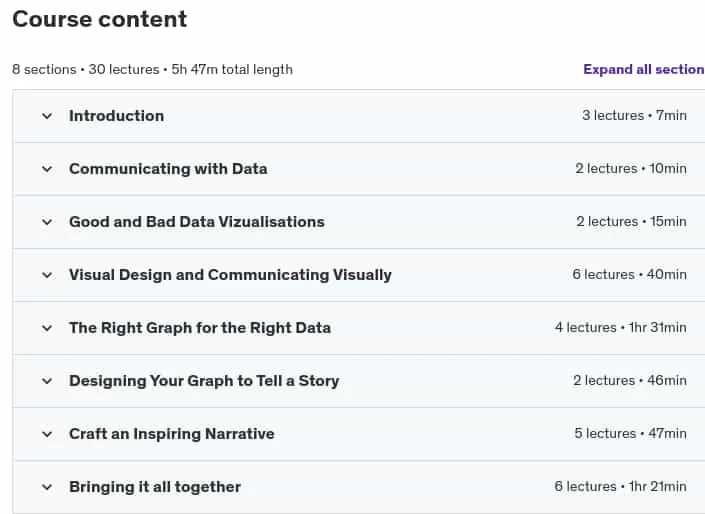
Task: Open chevron next to The Right Graph for the Right Data
Action: coord(47,328)
